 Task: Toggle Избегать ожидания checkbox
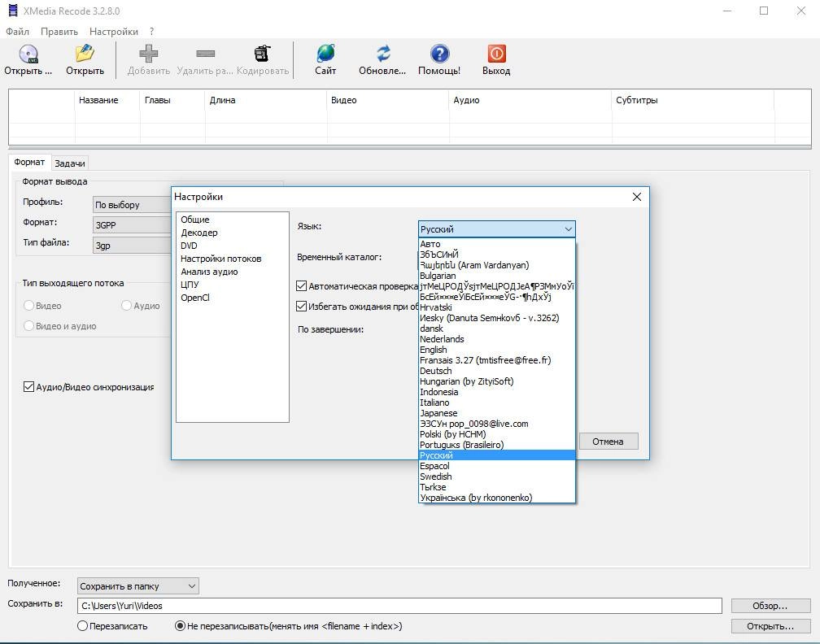click(x=301, y=307)
